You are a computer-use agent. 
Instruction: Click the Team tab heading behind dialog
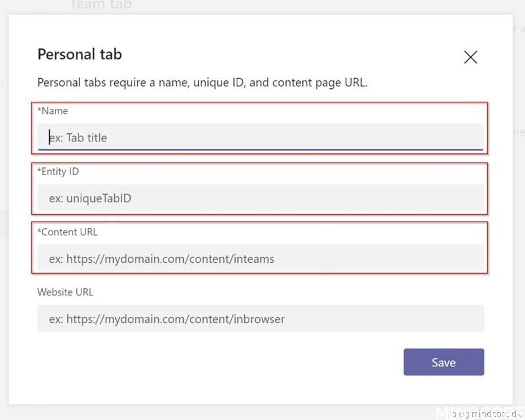coord(101,5)
